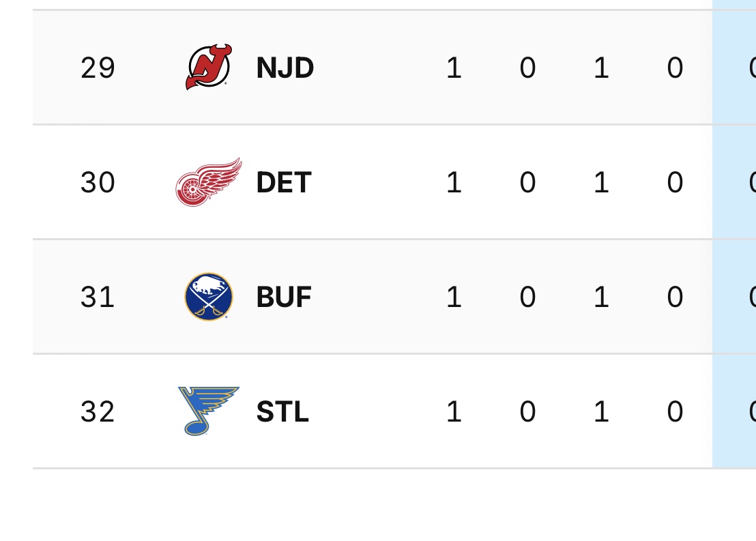This screenshot has height=541, width=756.
Task: Click the St. Louis Blues logo
Action: pos(209,411)
